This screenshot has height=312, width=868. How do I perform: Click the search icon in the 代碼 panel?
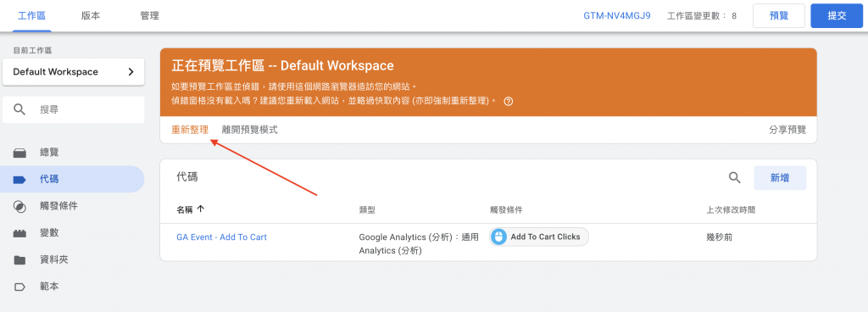[735, 177]
